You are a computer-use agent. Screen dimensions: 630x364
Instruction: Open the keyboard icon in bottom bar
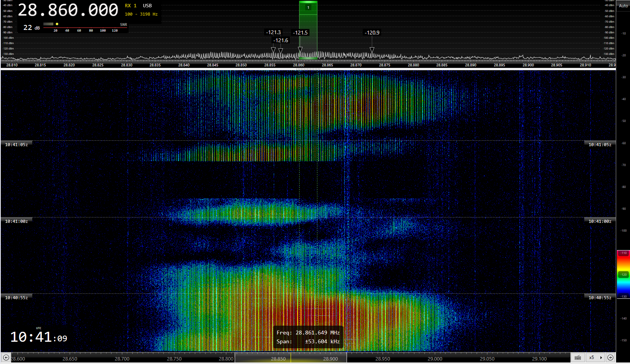[578, 357]
